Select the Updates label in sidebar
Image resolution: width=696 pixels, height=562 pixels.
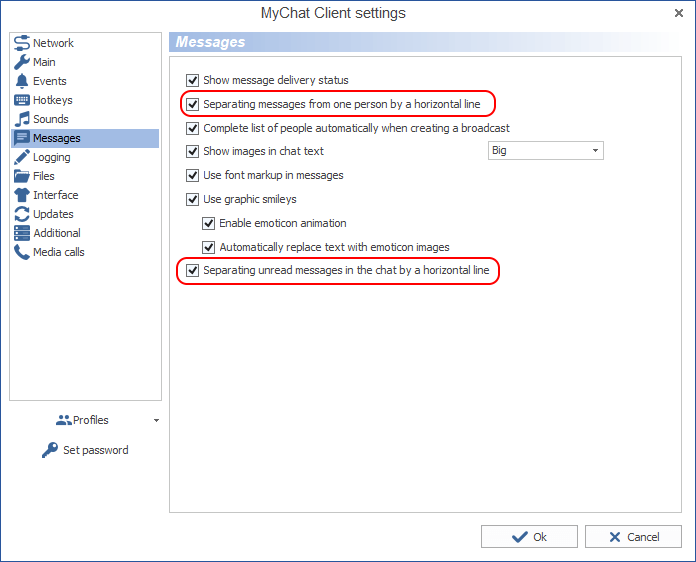click(53, 214)
